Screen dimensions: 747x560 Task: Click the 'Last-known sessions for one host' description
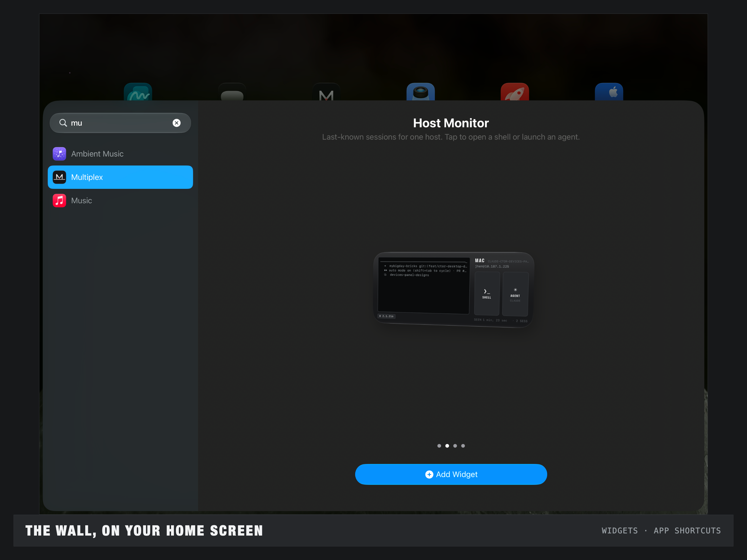pyautogui.click(x=451, y=137)
